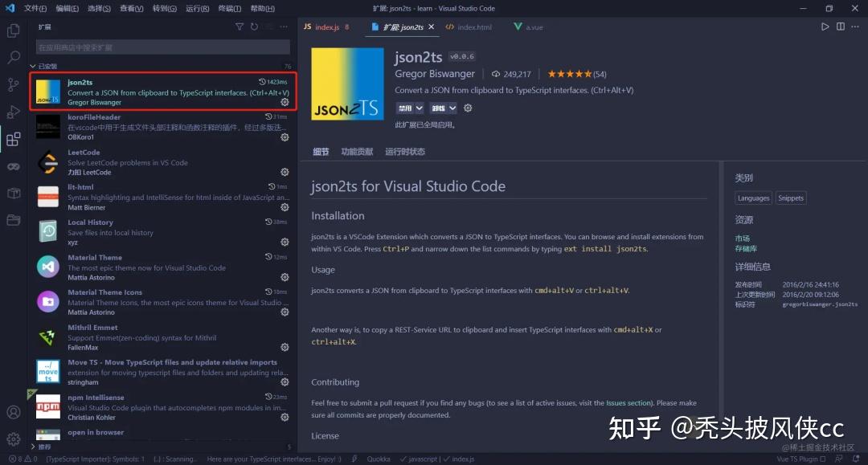Click Run icon in editor title bar
868x465 pixels.
(825, 27)
